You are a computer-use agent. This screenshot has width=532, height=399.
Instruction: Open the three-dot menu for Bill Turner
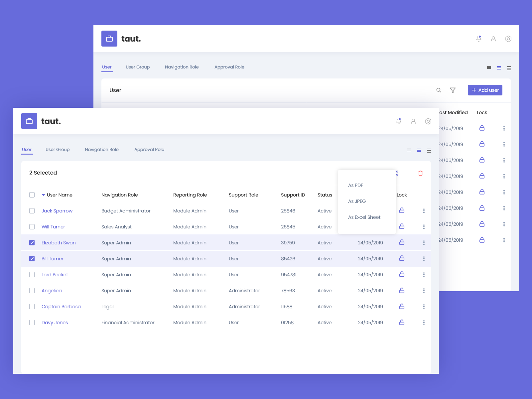pyautogui.click(x=424, y=259)
